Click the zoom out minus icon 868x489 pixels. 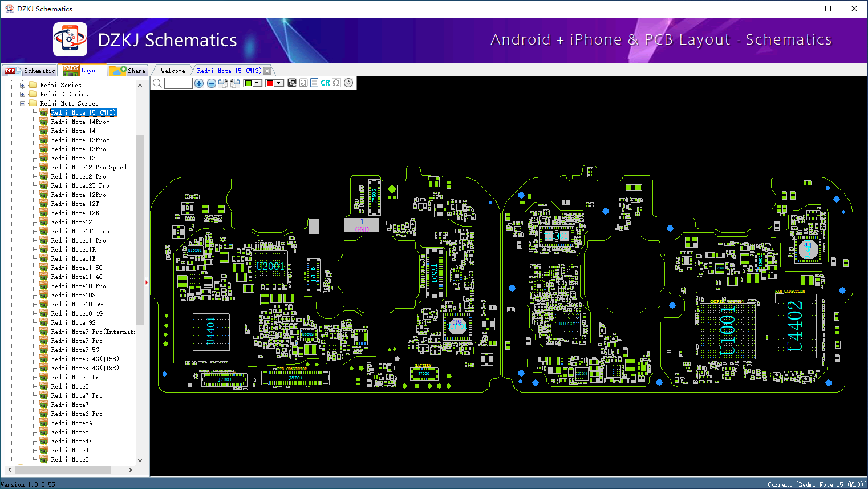point(211,83)
